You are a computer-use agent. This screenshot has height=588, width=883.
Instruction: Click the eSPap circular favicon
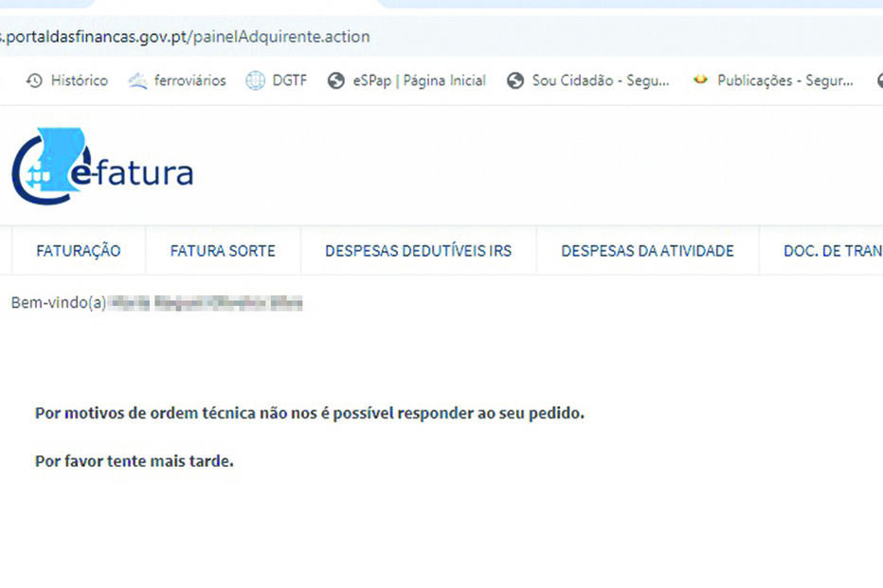coord(334,80)
